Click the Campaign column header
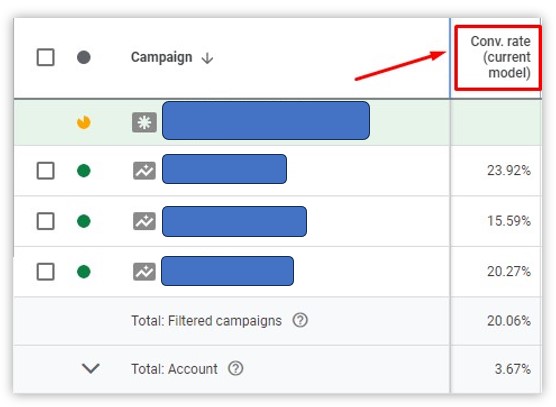This screenshot has height=407, width=556. [162, 57]
